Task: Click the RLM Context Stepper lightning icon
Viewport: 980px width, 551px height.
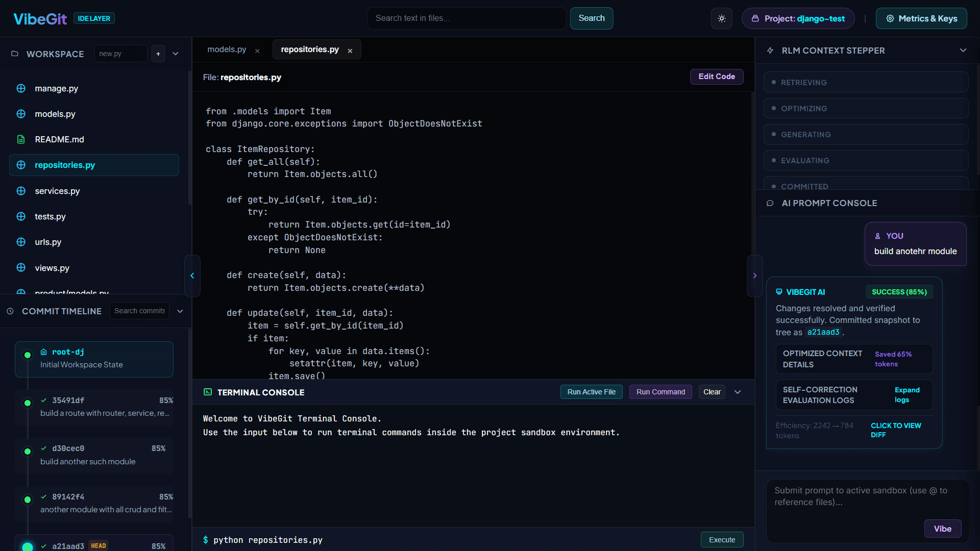Action: coord(770,51)
